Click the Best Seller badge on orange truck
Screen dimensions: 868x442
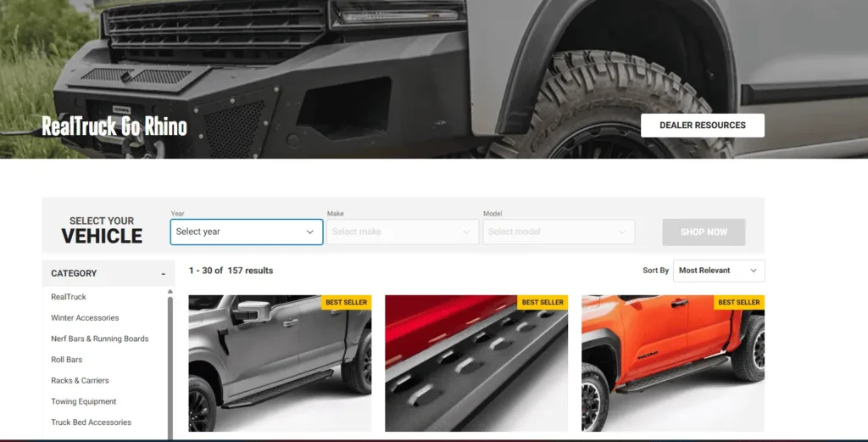click(x=739, y=302)
